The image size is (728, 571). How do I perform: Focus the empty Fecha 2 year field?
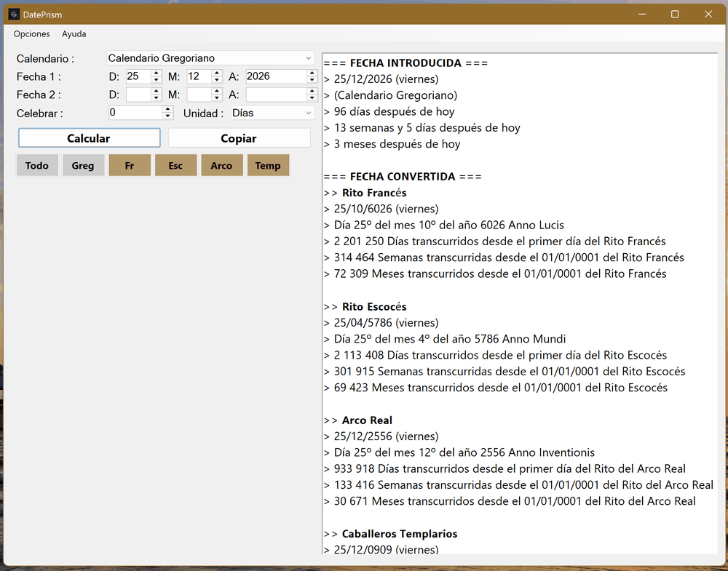277,95
